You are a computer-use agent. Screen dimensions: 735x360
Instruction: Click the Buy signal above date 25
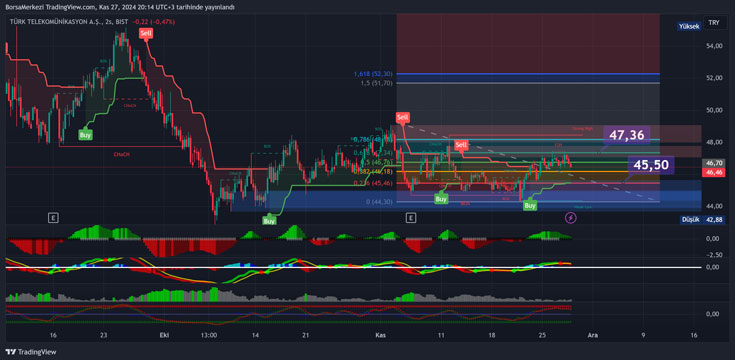[x=530, y=205]
